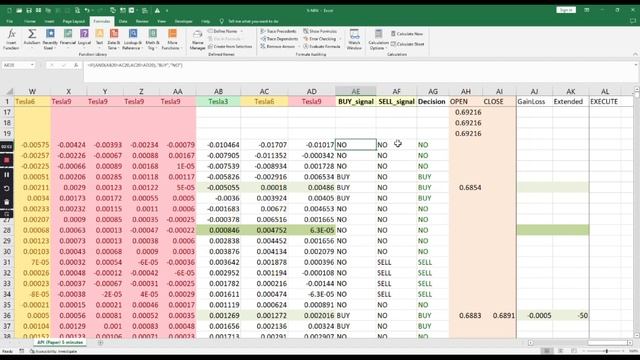This screenshot has width=640, height=360.
Task: Click the Accessibility Investigate status item
Action: click(53, 351)
